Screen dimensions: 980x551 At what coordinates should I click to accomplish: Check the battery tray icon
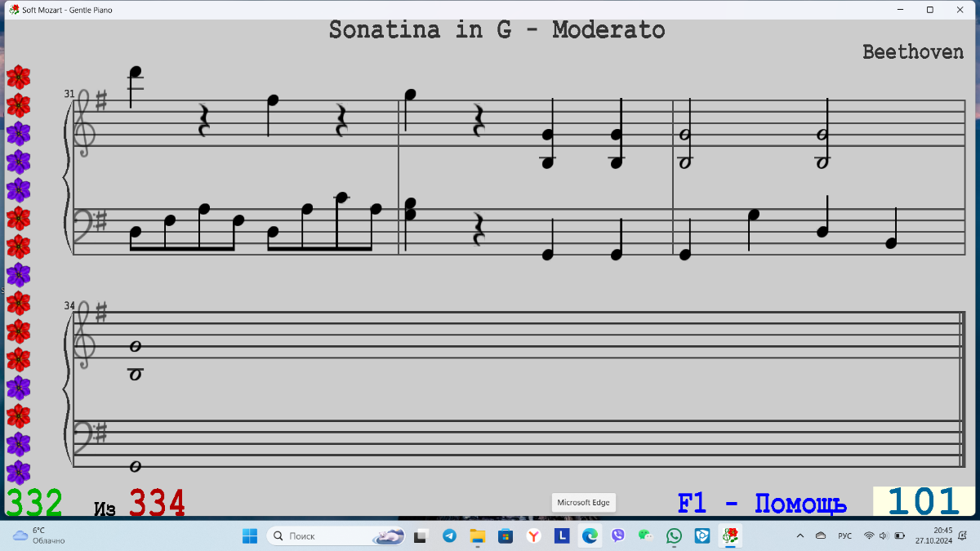coord(900,535)
